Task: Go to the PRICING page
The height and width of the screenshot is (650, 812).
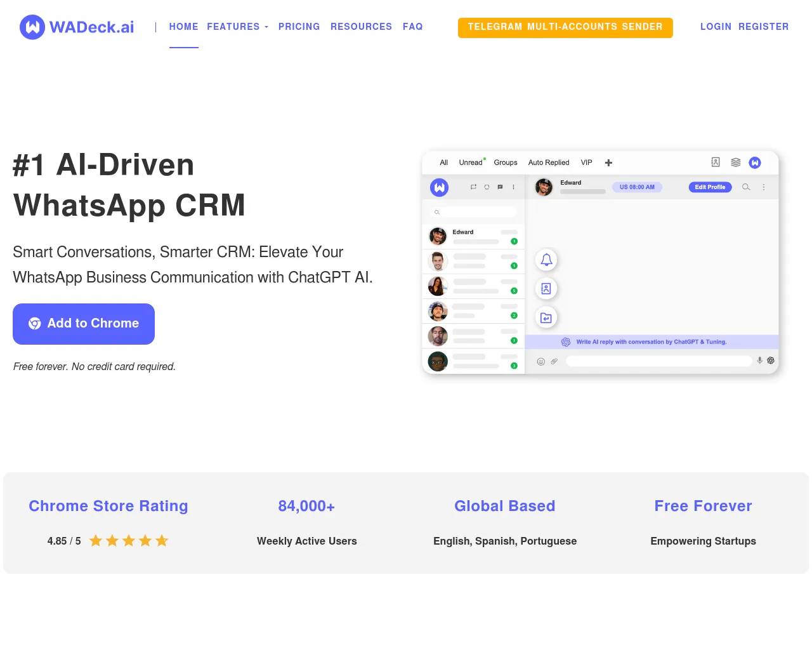Action: point(299,27)
